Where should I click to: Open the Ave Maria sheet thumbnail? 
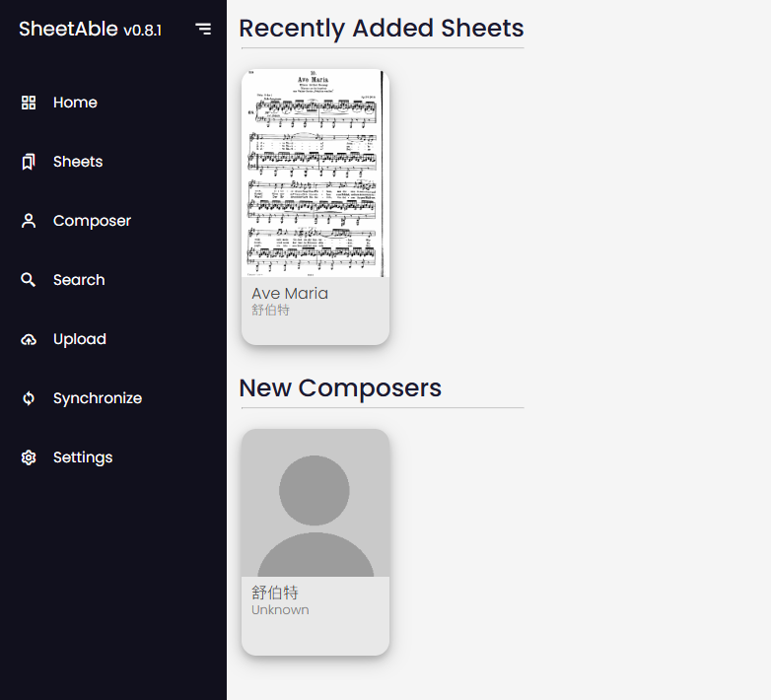(315, 174)
